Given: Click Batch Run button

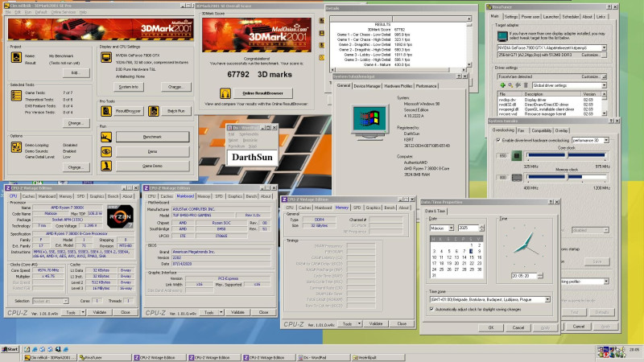Looking at the screenshot, I should click(175, 111).
